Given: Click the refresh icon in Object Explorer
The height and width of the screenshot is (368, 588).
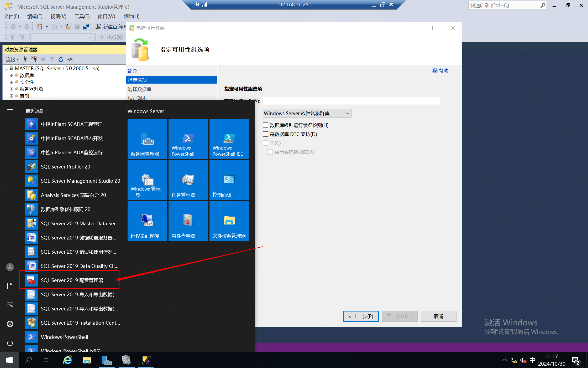Looking at the screenshot, I should [x=61, y=59].
